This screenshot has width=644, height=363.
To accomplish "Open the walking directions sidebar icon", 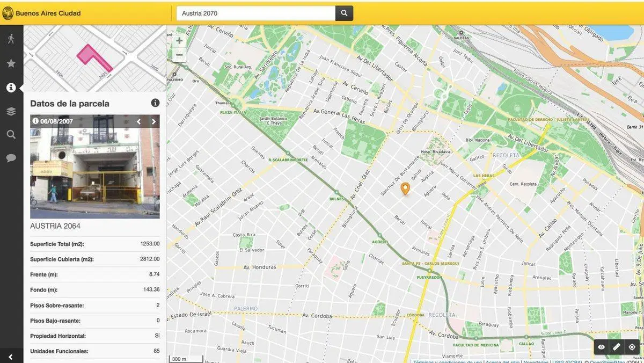I will click(x=11, y=39).
